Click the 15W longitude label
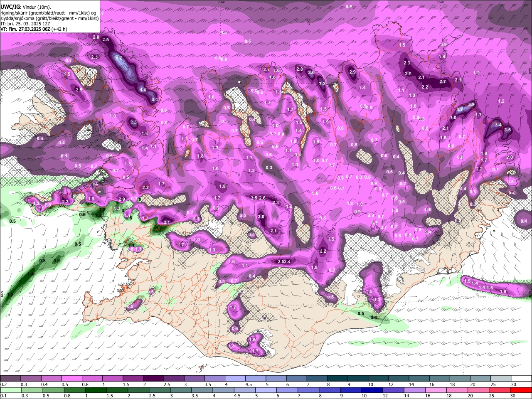Image resolution: width=532 pixels, height=399 pixels. pyautogui.click(x=440, y=2)
